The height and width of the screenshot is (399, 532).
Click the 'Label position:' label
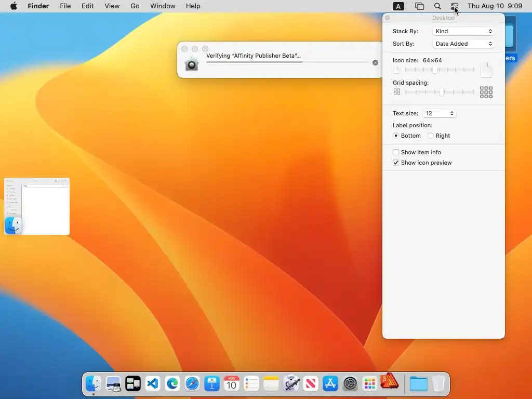[x=413, y=125]
